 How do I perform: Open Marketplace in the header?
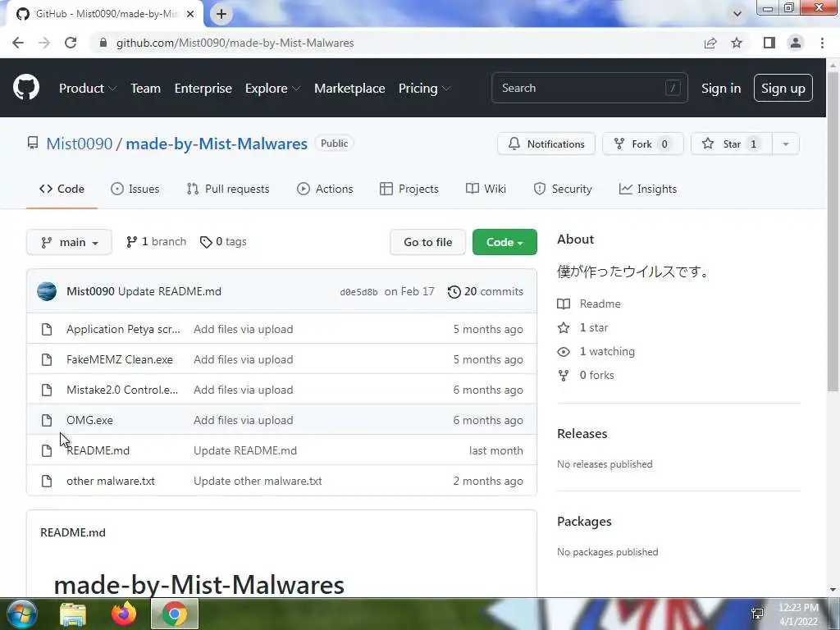[x=349, y=89]
